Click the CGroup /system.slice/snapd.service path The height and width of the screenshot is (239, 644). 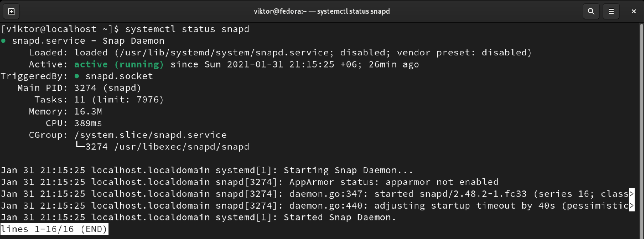tap(150, 135)
